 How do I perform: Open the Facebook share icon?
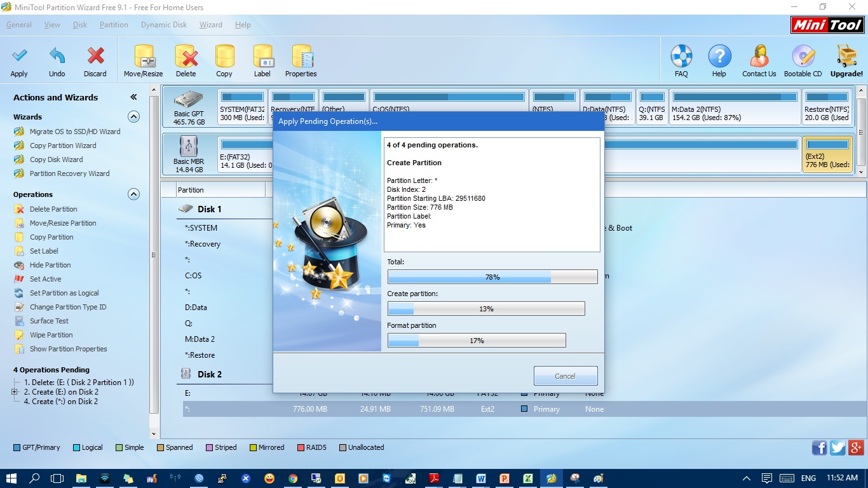coord(820,447)
